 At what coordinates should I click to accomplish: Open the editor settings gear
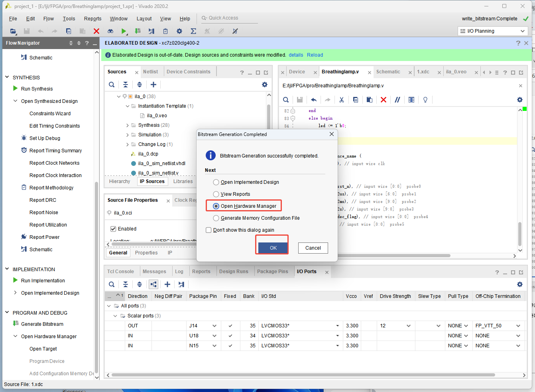point(519,100)
